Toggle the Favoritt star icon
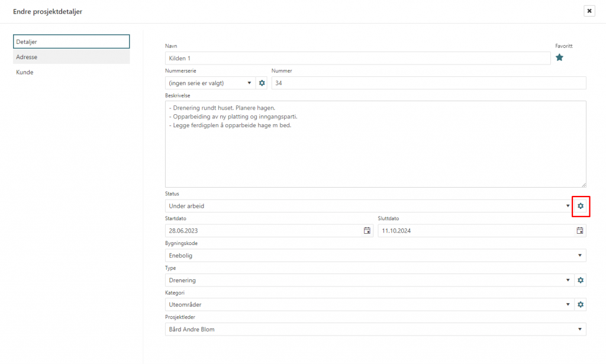 (x=559, y=57)
